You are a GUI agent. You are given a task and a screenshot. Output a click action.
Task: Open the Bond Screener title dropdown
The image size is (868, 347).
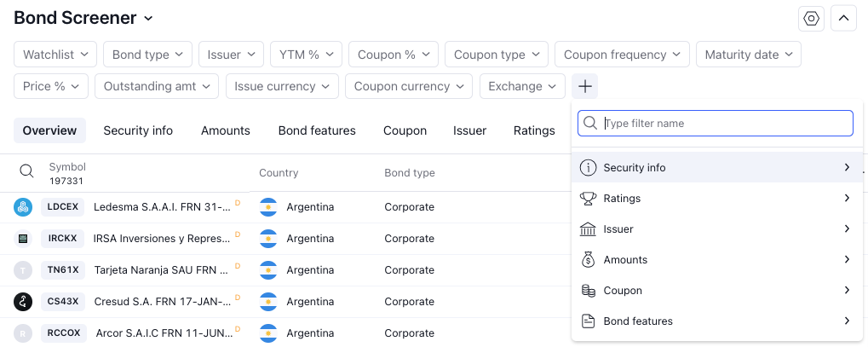pyautogui.click(x=83, y=18)
